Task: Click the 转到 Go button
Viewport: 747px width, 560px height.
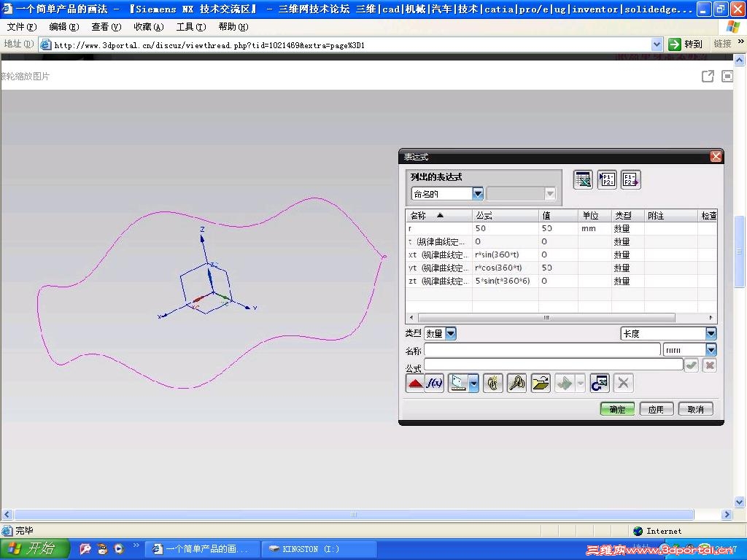Action: coord(686,44)
